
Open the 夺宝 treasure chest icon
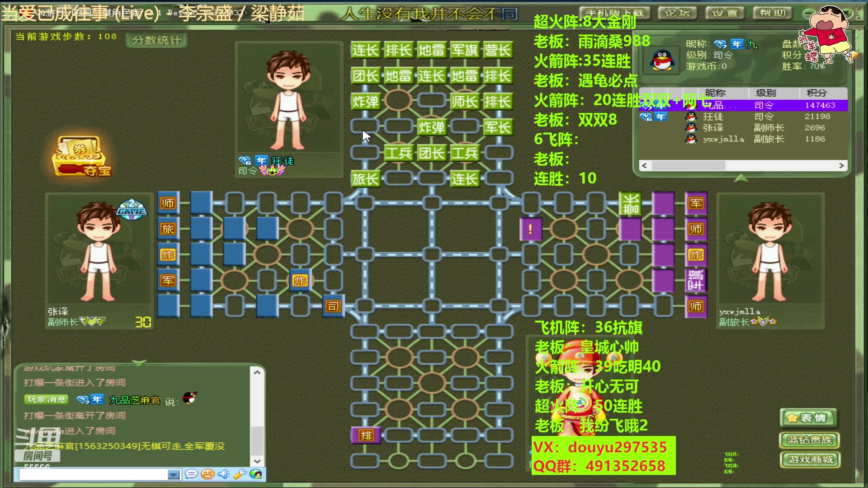pos(81,156)
